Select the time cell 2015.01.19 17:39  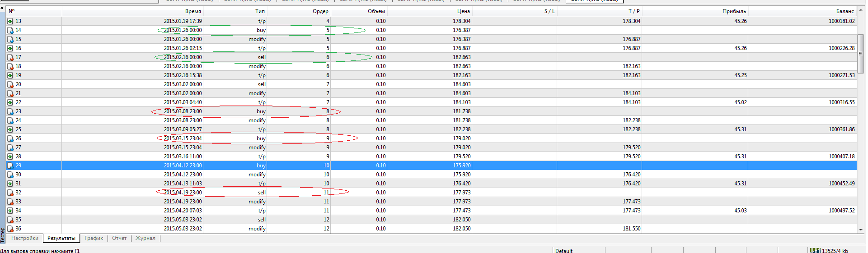183,21
